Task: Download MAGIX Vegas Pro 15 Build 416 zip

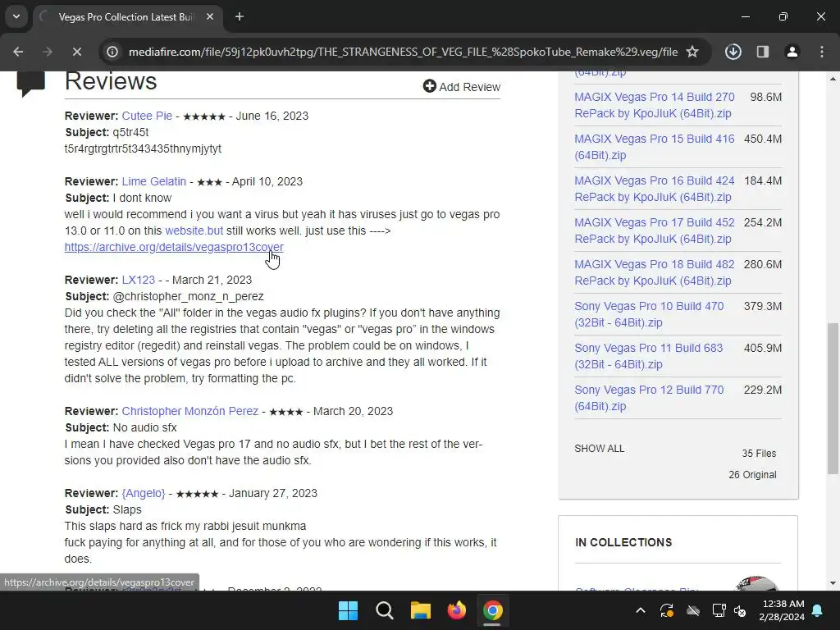Action: point(654,147)
